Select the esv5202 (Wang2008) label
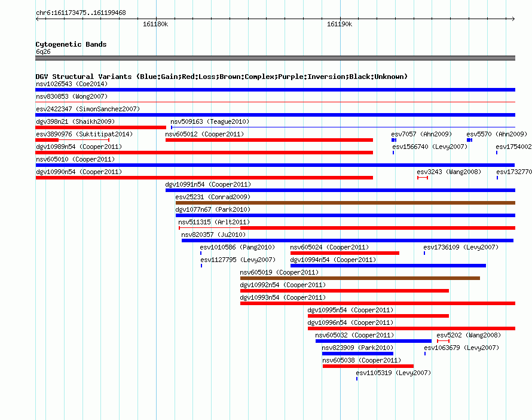 [x=469, y=335]
